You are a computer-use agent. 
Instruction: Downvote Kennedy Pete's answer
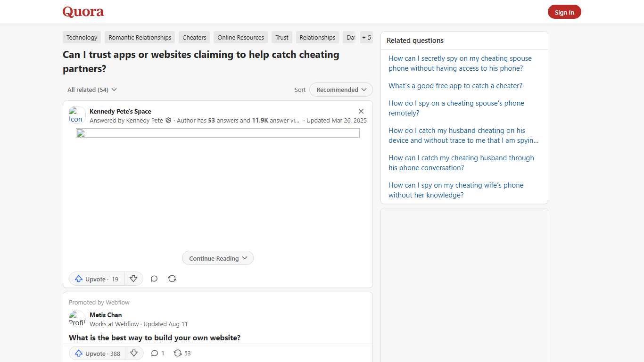pyautogui.click(x=133, y=279)
